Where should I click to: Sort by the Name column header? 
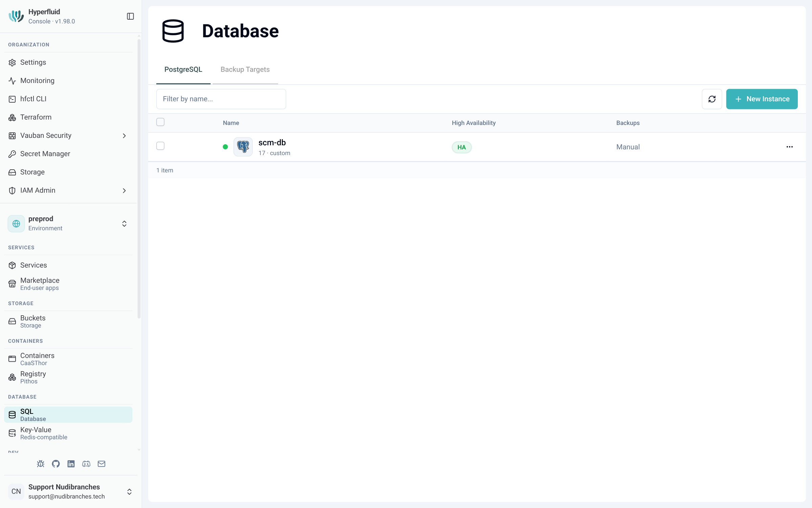pos(231,123)
